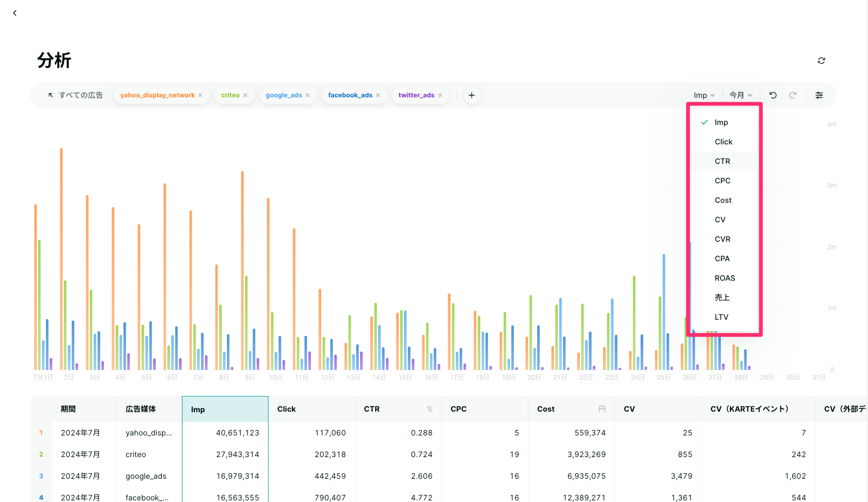Remove yahoo_display_network filter chip
The width and height of the screenshot is (868, 502).
tap(200, 95)
